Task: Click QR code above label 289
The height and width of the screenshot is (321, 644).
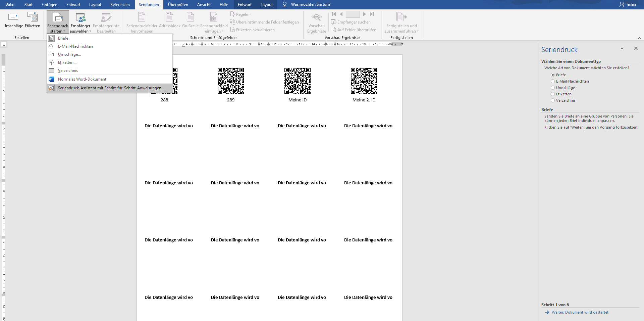Action: click(x=231, y=81)
